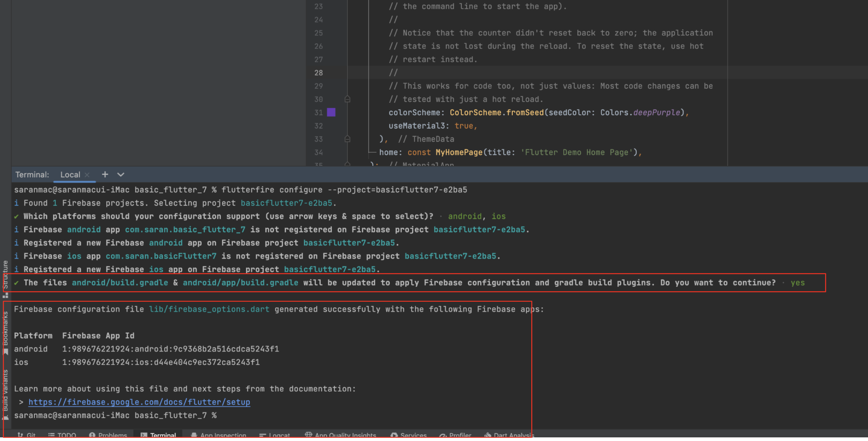868x441 pixels.
Task: Open App Inspection tool window
Action: 219,435
